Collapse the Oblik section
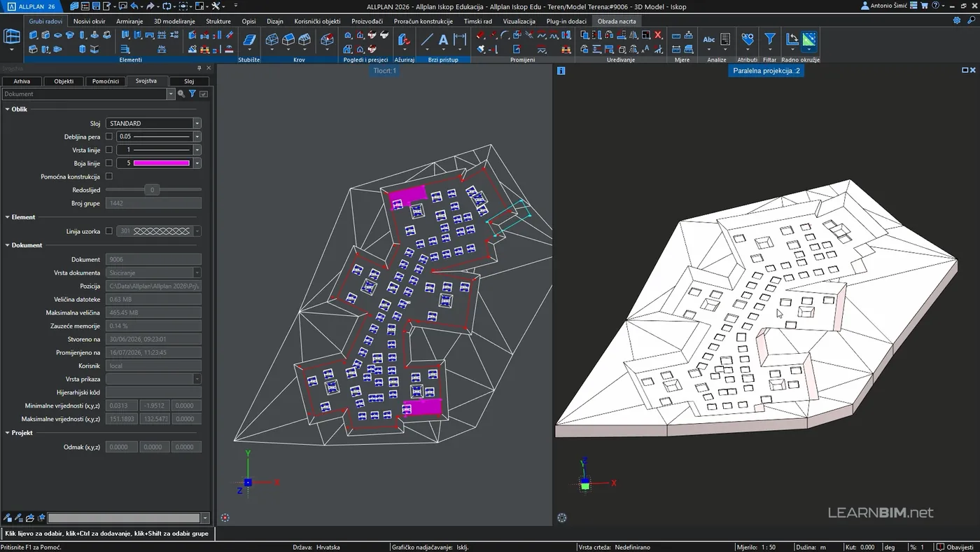 point(8,109)
